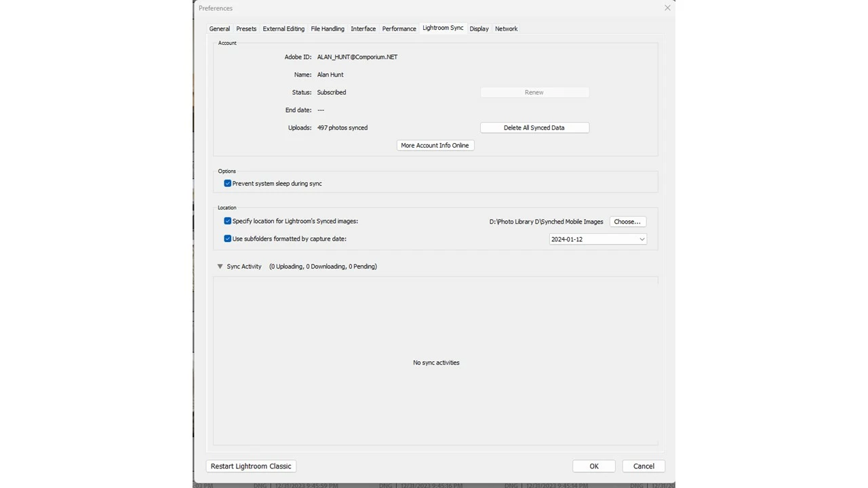Click the Subscribed status value
Screen dimensions: 868x488
click(332, 92)
